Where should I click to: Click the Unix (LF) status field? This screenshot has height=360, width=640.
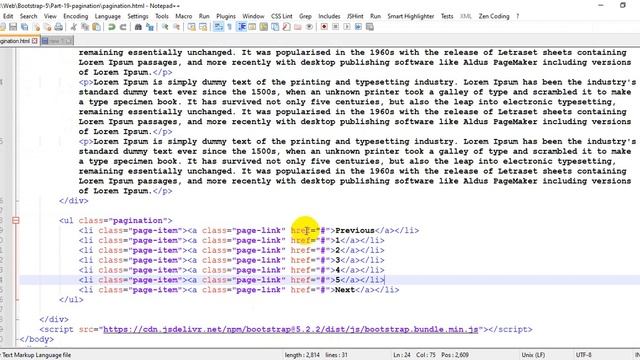[x=533, y=355]
